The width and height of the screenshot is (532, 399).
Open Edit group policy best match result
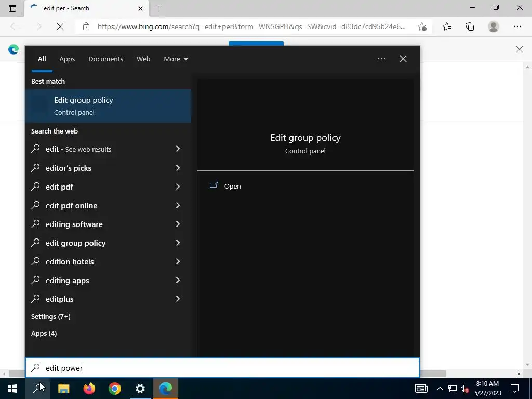click(108, 106)
